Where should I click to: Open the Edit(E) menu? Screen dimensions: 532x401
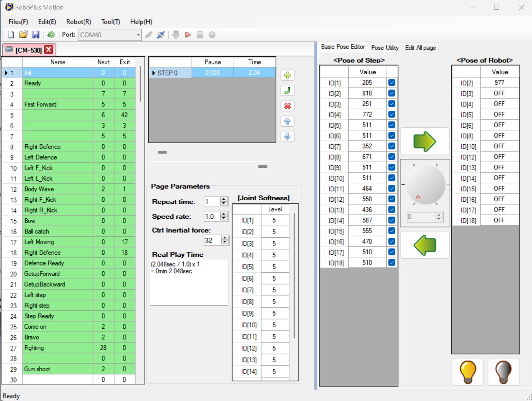click(x=47, y=22)
